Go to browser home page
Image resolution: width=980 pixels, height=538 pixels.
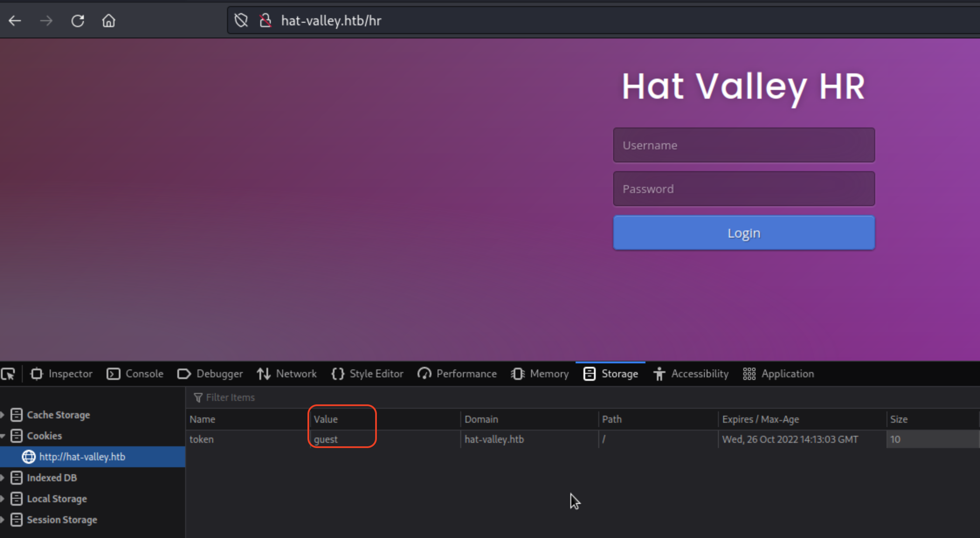(x=108, y=21)
